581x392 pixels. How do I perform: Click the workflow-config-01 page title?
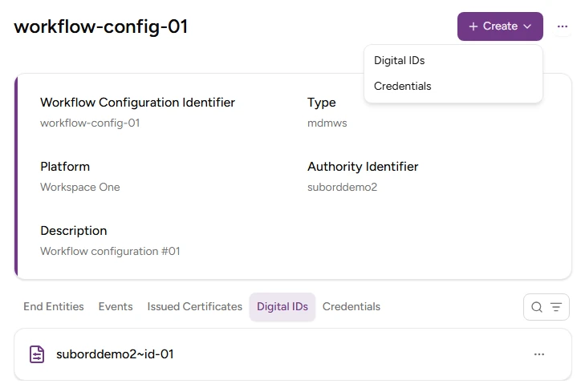point(101,26)
